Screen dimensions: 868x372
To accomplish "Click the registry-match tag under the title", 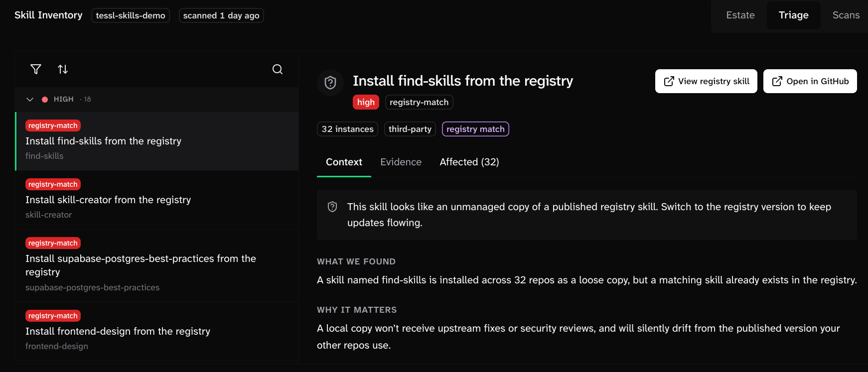I will (419, 102).
